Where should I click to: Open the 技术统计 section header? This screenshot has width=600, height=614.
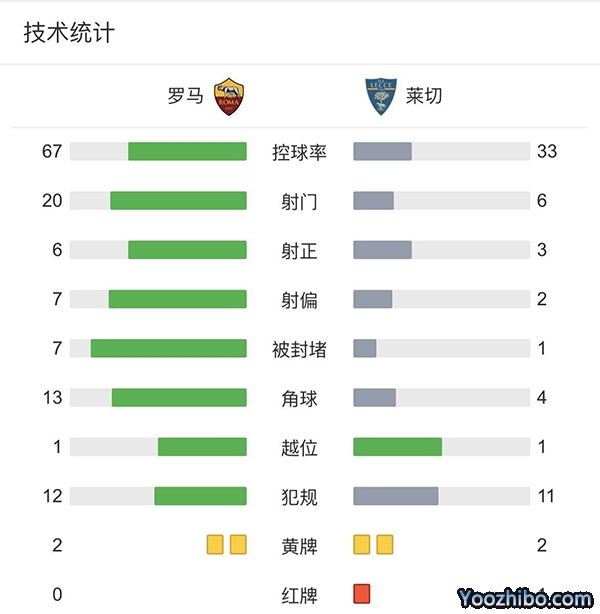point(69,33)
